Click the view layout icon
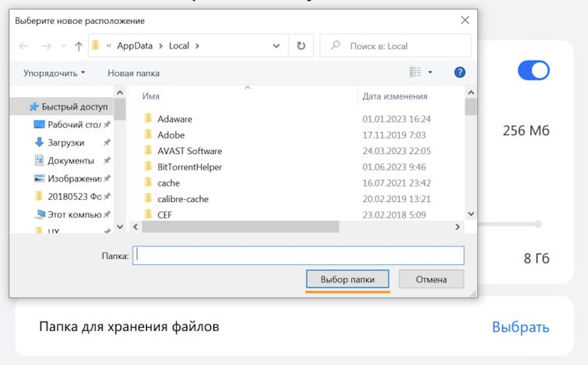This screenshot has width=588, height=365. click(x=415, y=72)
